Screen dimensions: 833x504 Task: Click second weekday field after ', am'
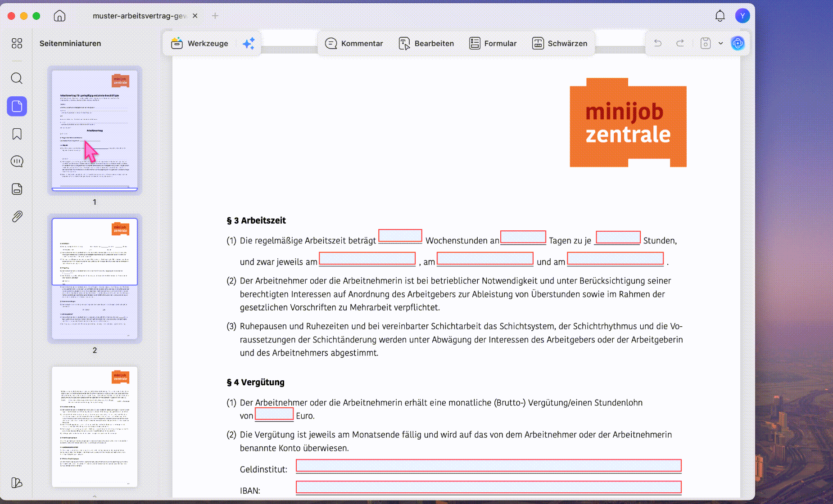coord(485,259)
